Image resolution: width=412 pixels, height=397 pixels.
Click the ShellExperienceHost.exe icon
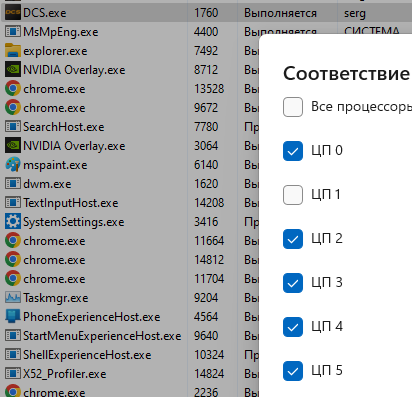tap(13, 355)
